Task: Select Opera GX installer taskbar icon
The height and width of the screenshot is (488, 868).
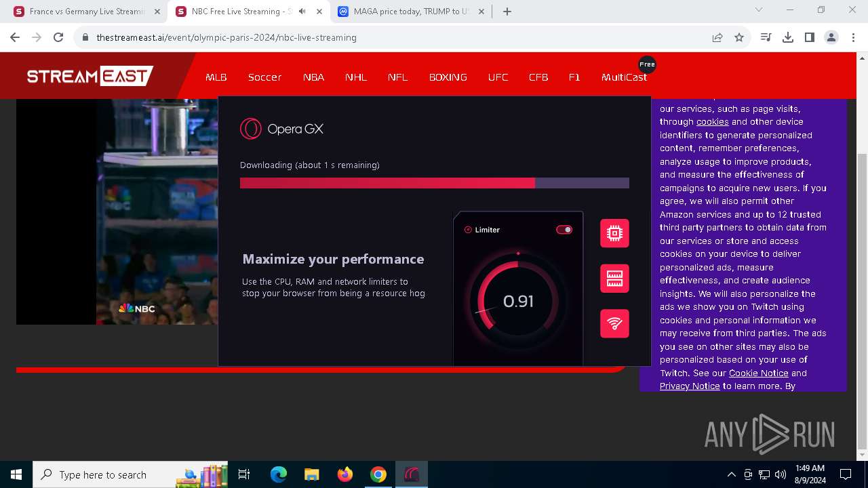Action: pyautogui.click(x=412, y=474)
